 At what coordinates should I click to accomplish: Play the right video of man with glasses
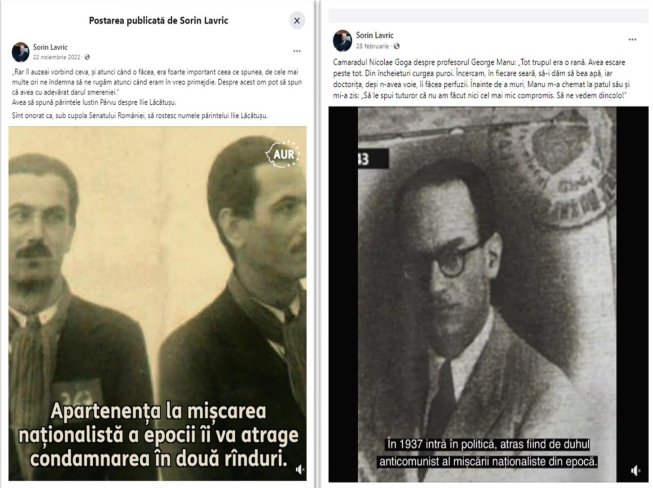pyautogui.click(x=488, y=294)
